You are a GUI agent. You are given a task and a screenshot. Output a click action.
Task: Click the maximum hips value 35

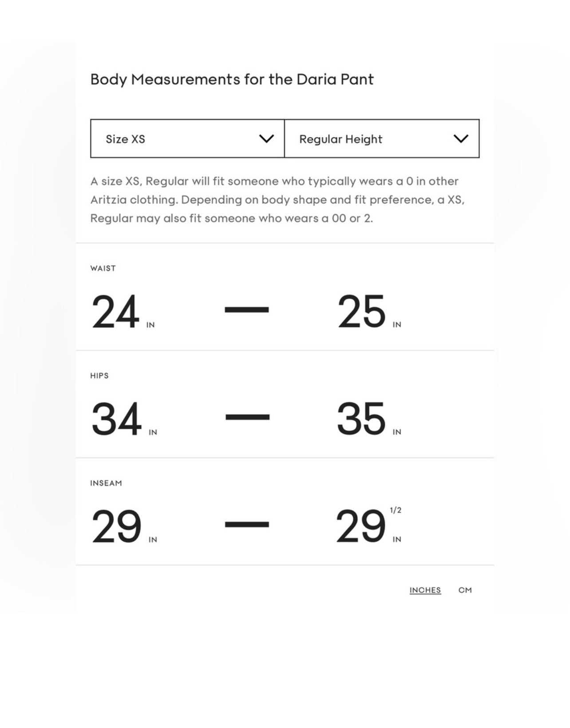click(x=361, y=419)
